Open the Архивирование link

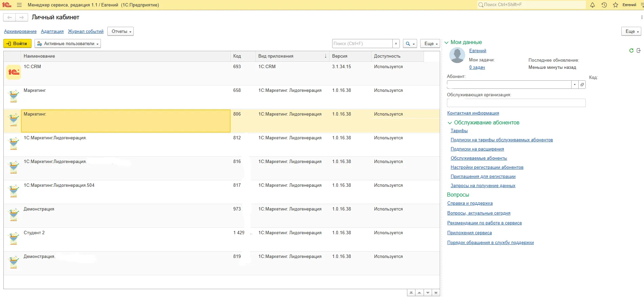[20, 31]
